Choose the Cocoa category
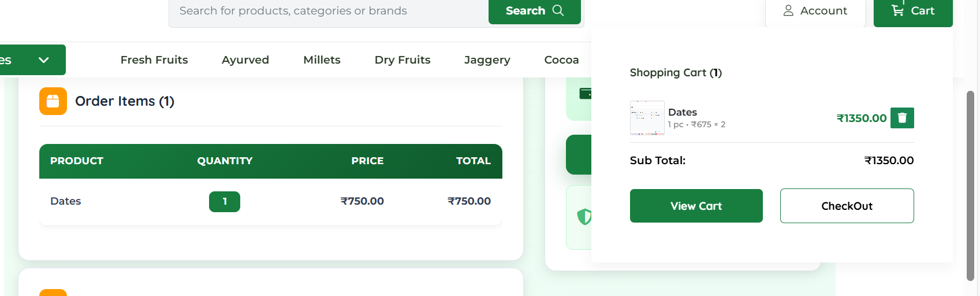Viewport: 980px width, 296px height. tap(561, 60)
